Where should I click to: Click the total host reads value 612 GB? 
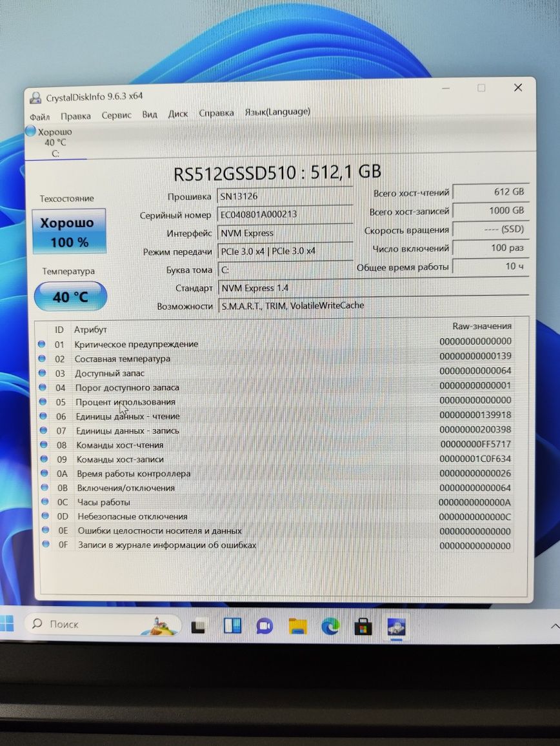pos(490,192)
